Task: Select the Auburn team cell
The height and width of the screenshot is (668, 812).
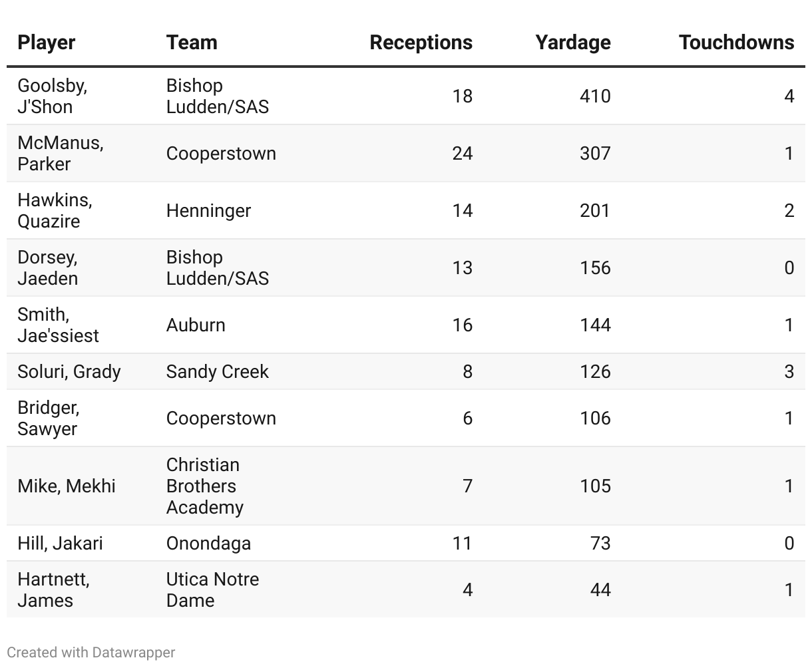Action: pyautogui.click(x=196, y=325)
